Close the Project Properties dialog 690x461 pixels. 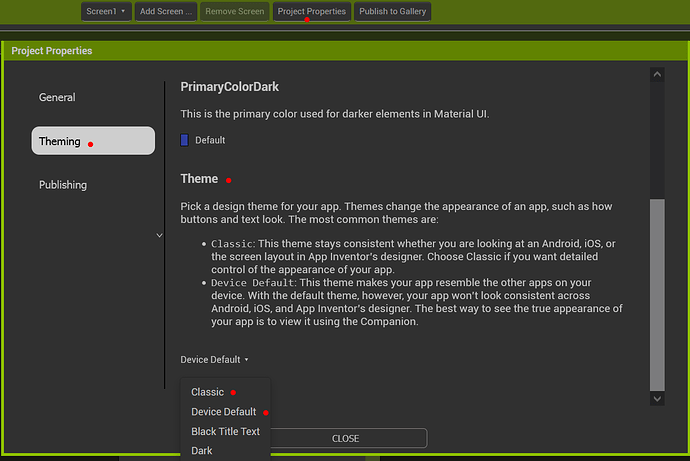coord(345,439)
